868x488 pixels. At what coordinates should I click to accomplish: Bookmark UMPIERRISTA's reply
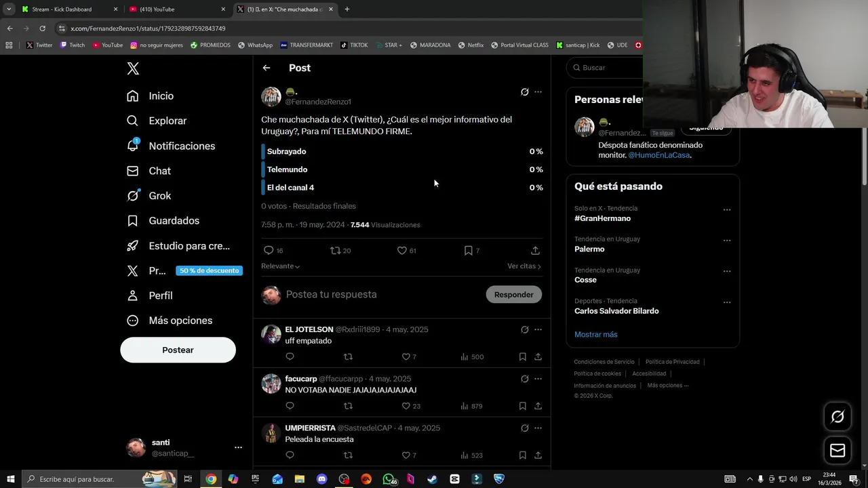tap(522, 455)
